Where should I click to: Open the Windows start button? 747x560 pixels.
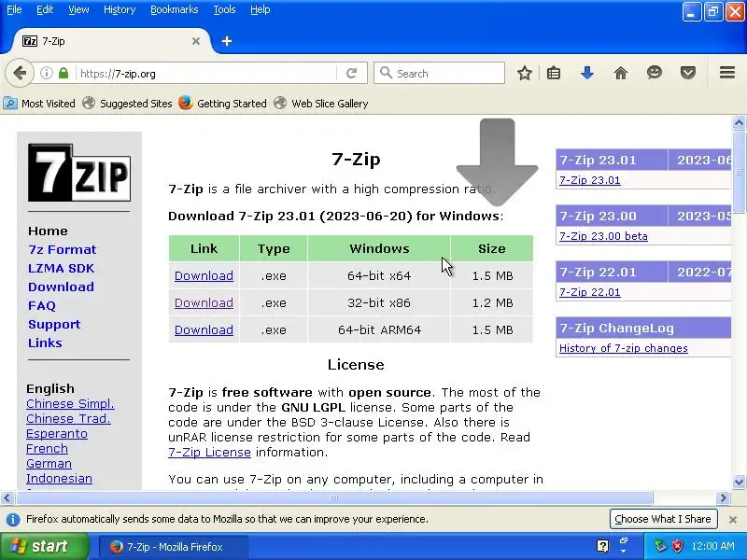tap(44, 546)
